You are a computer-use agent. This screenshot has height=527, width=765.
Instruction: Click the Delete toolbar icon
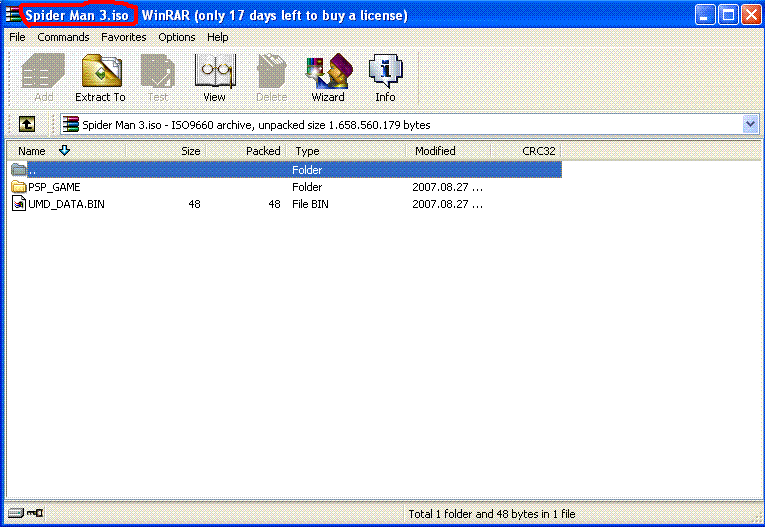click(271, 77)
